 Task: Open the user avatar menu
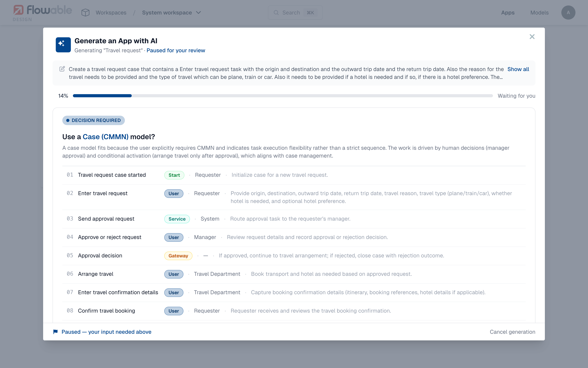tap(568, 13)
